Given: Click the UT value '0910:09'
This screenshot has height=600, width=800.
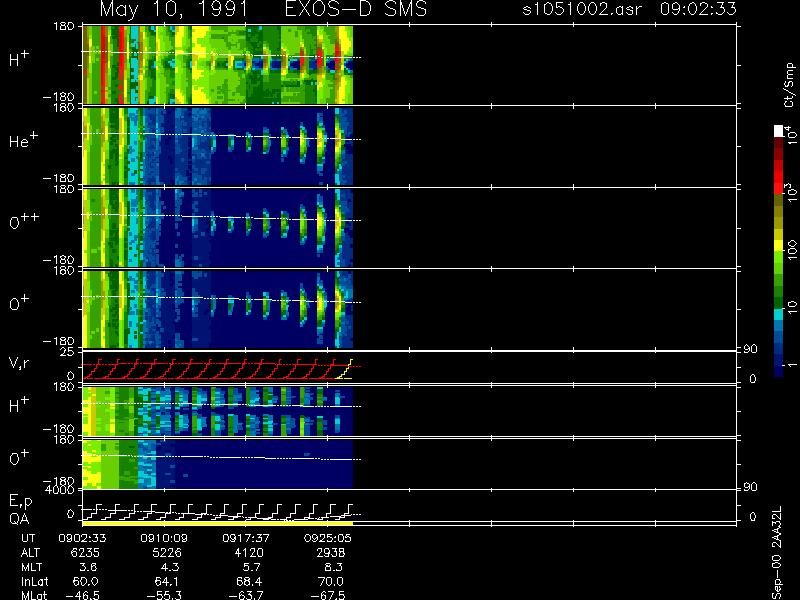Looking at the screenshot, I should click(164, 538).
